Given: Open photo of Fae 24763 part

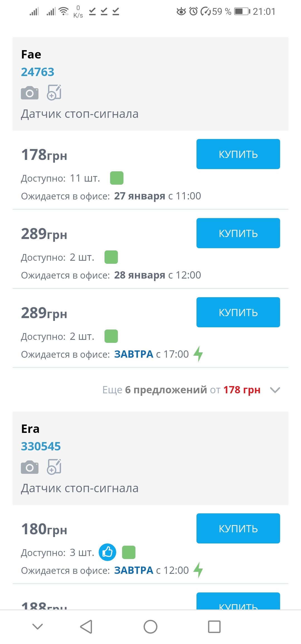Looking at the screenshot, I should pyautogui.click(x=30, y=93).
